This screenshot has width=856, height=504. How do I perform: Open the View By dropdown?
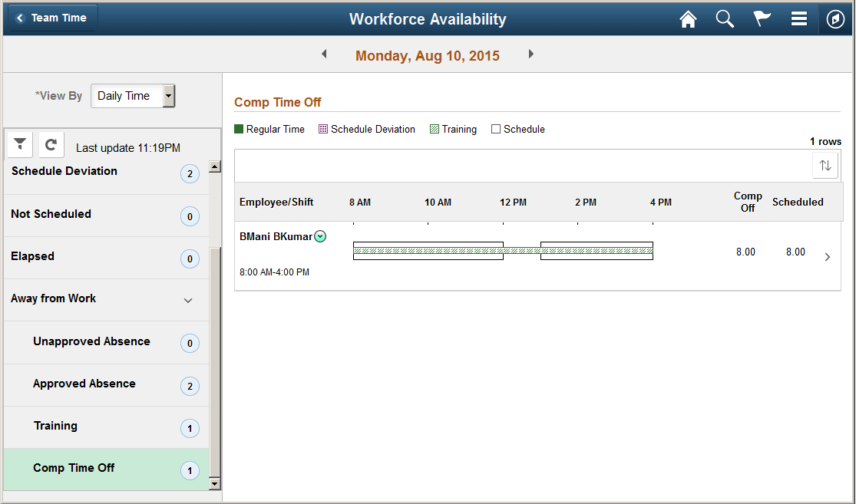point(133,96)
